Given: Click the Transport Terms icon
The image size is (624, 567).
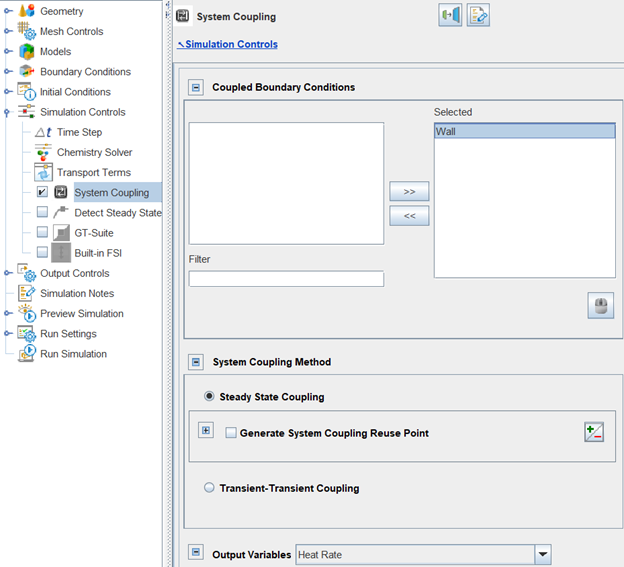Looking at the screenshot, I should pos(43,172).
